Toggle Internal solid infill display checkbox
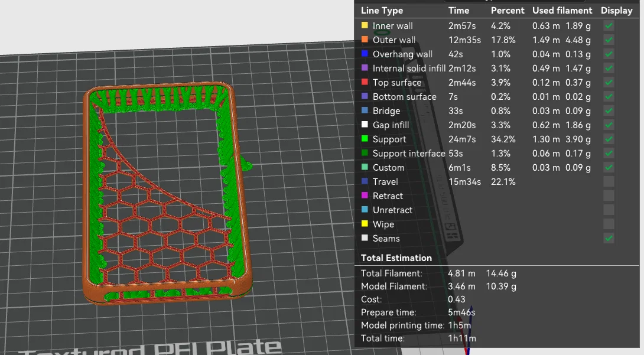Viewport: 644px width, 355px height. point(609,68)
